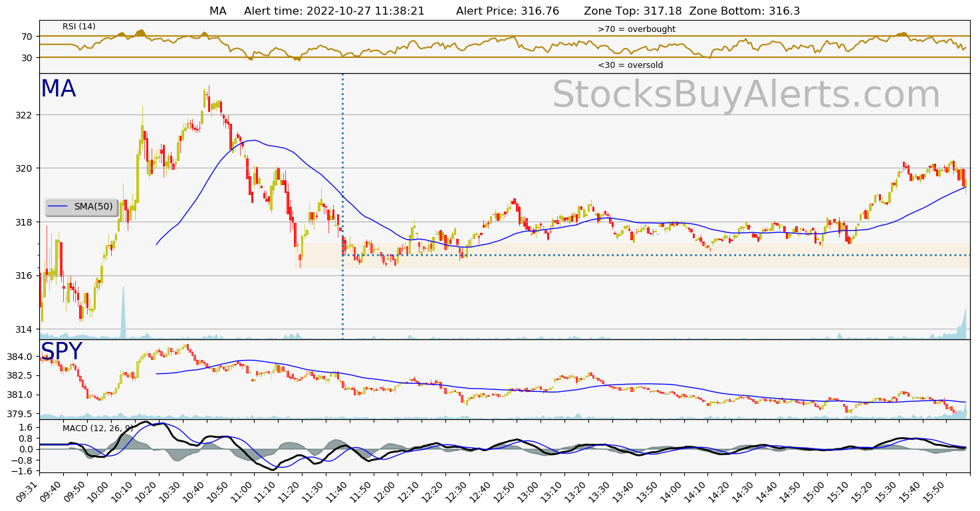
Task: Click the '<30 = oversold' annotation
Action: point(630,65)
